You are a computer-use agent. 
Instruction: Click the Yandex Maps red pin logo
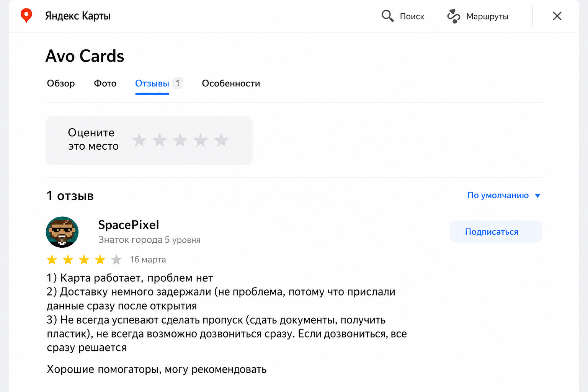tap(26, 16)
